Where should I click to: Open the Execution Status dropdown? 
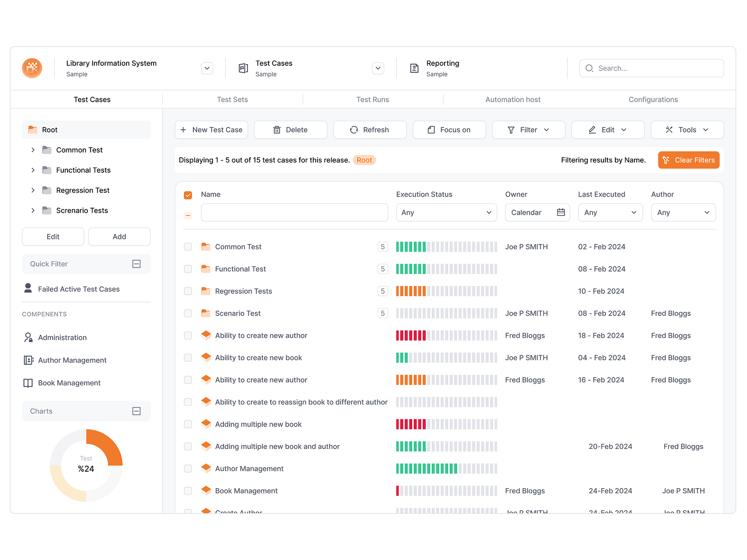[446, 212]
